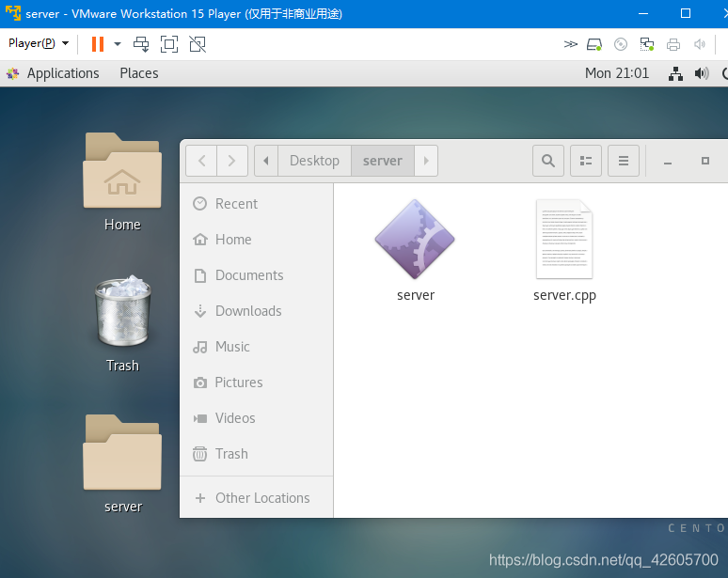Open the Places menu

pos(139,73)
